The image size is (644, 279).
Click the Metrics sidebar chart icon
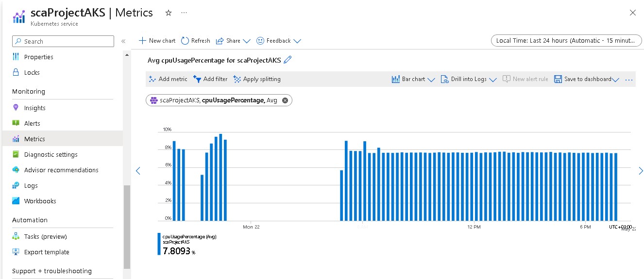point(16,139)
